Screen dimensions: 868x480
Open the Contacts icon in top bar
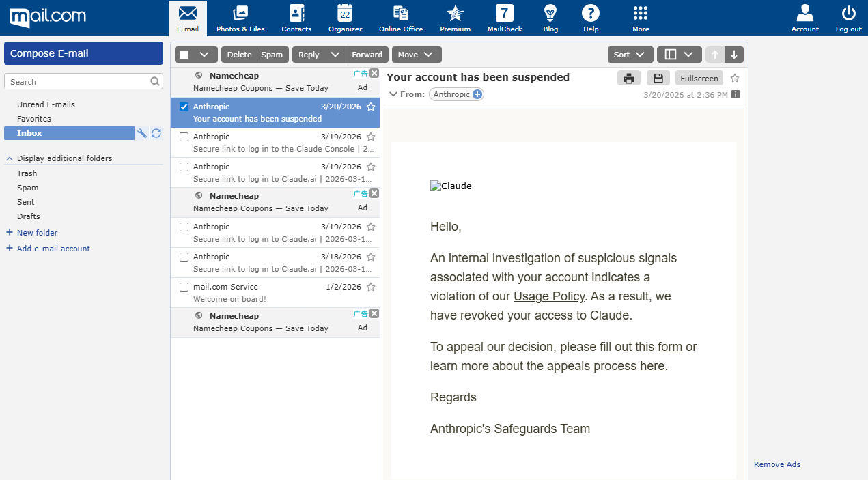296,18
